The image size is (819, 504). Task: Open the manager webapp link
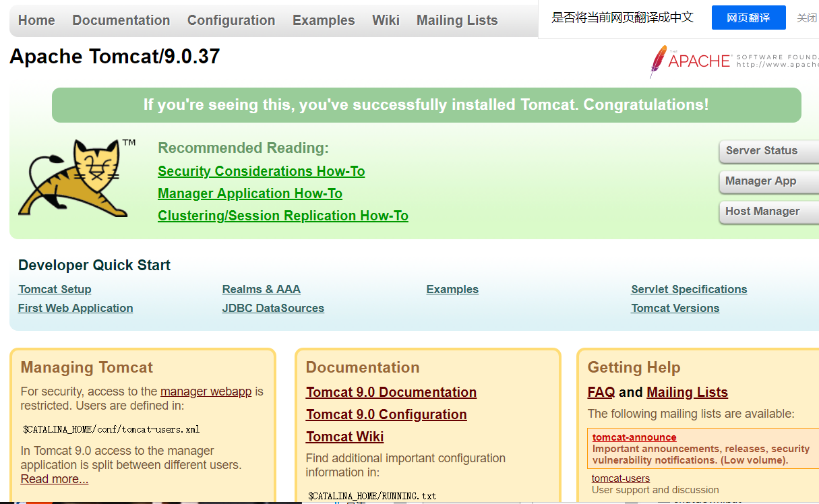pos(206,391)
